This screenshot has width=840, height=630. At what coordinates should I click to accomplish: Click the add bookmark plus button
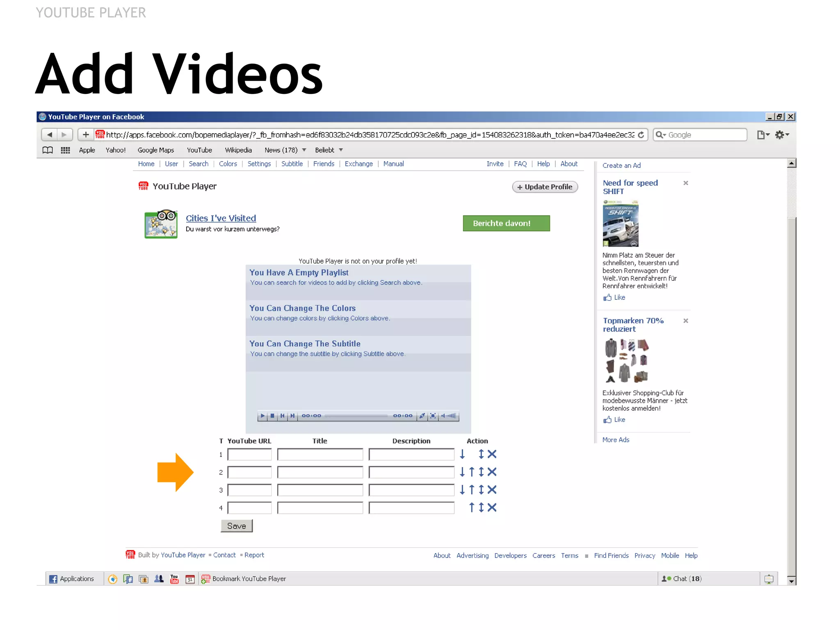(86, 135)
